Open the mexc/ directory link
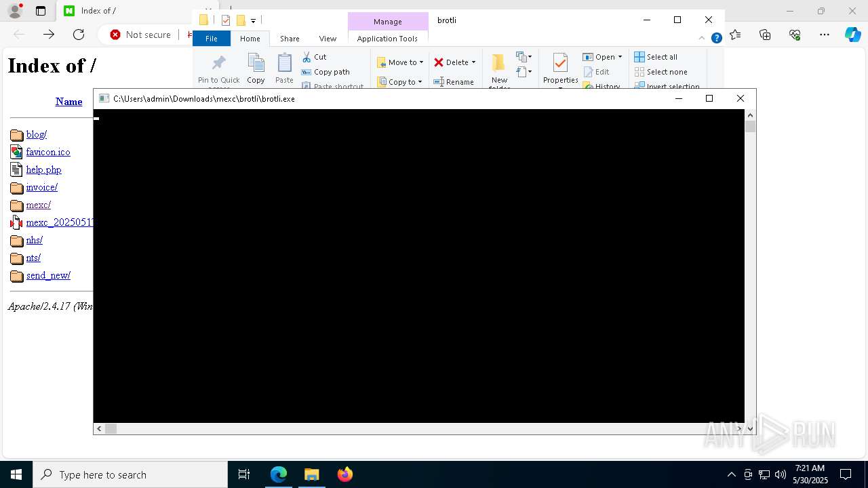Image resolution: width=868 pixels, height=488 pixels. [38, 205]
